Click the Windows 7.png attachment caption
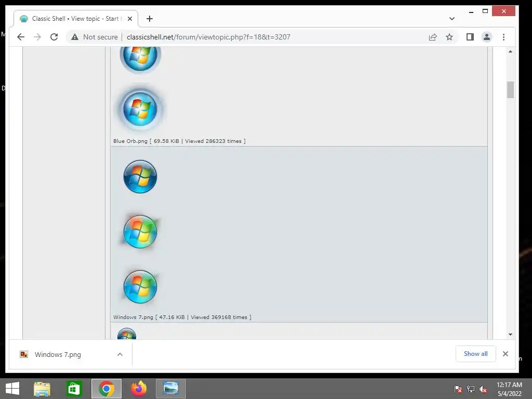 [182, 317]
